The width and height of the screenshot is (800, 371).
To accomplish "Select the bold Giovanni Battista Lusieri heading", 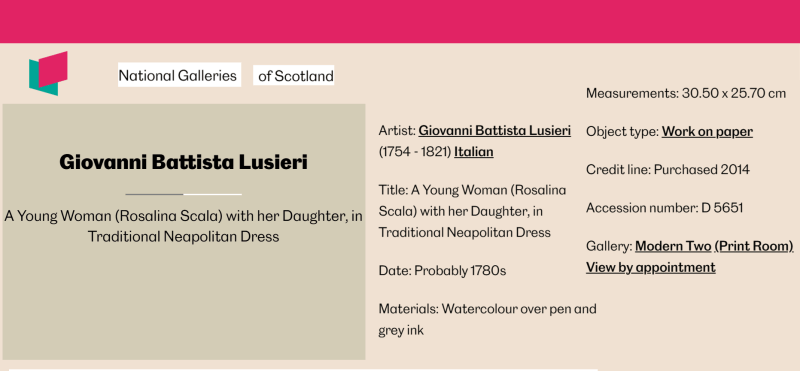I will (183, 162).
